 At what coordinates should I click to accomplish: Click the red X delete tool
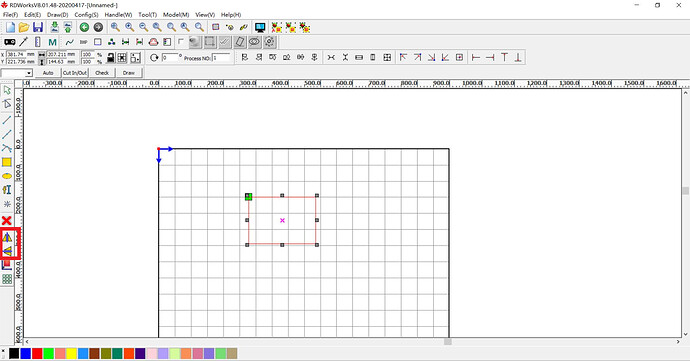pyautogui.click(x=7, y=220)
